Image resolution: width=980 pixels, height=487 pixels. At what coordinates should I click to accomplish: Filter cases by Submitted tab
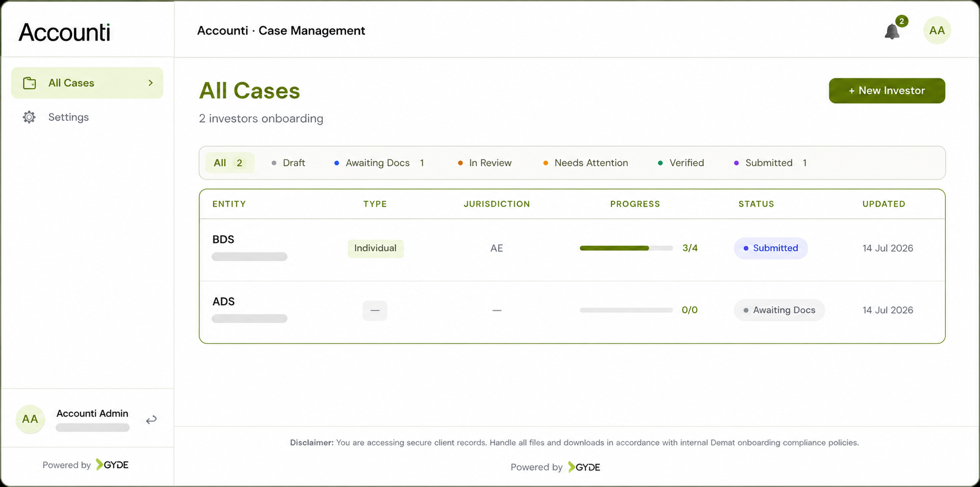tap(771, 163)
